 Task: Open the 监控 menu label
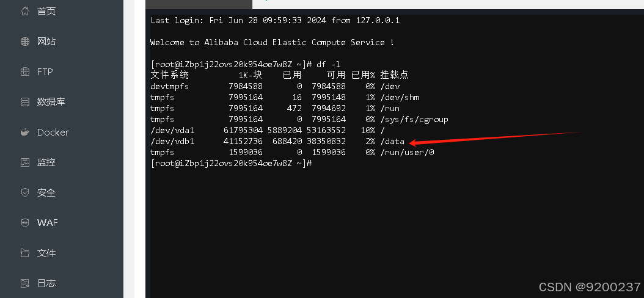click(46, 162)
